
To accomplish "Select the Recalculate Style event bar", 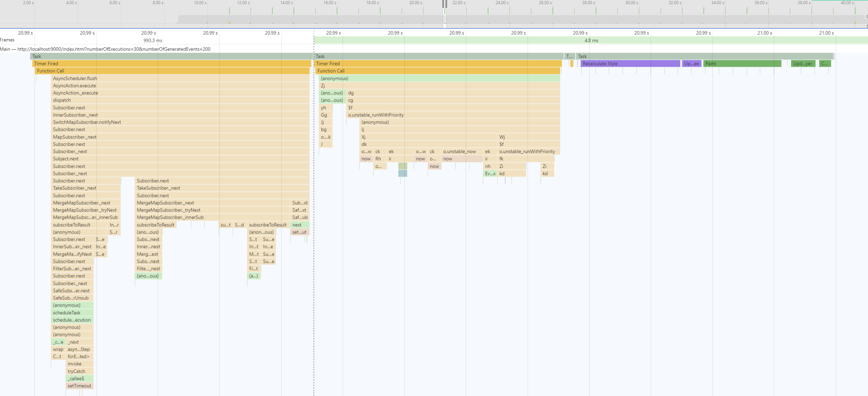I will [x=630, y=64].
